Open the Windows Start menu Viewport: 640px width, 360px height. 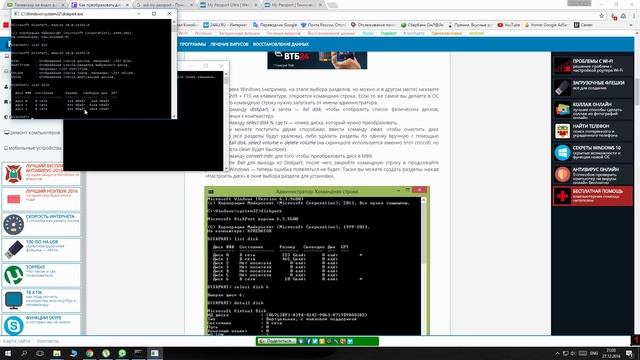[8, 353]
